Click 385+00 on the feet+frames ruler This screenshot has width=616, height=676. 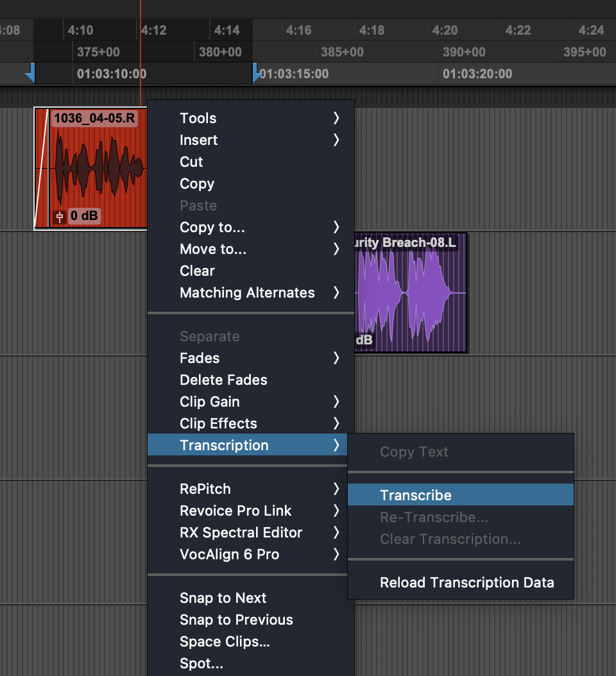click(x=342, y=52)
